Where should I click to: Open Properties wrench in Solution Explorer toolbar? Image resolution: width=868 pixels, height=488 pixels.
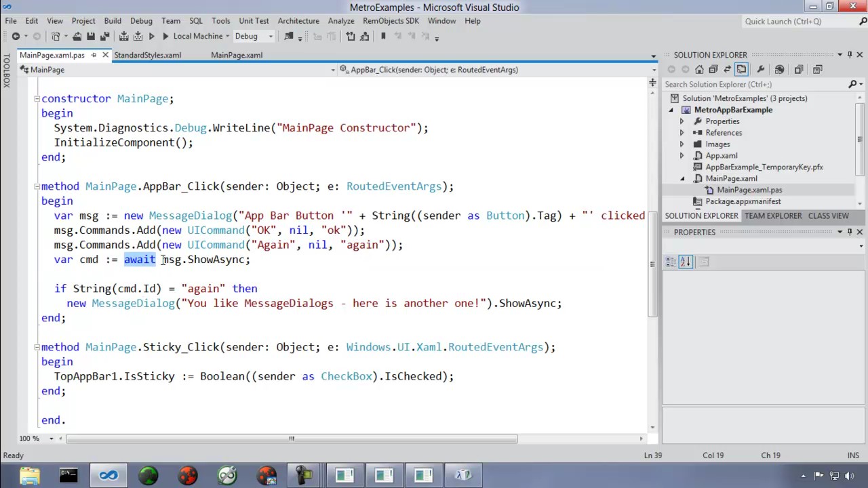point(760,69)
